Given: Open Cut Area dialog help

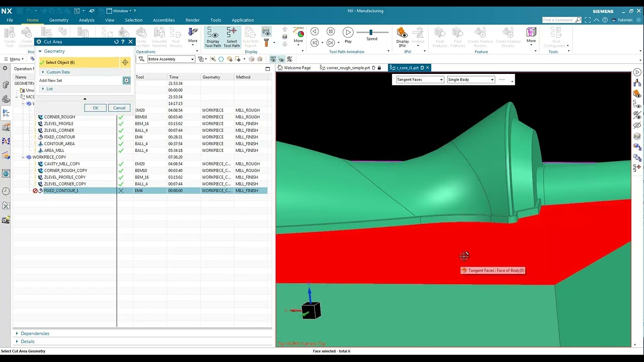Looking at the screenshot, I should [123, 42].
